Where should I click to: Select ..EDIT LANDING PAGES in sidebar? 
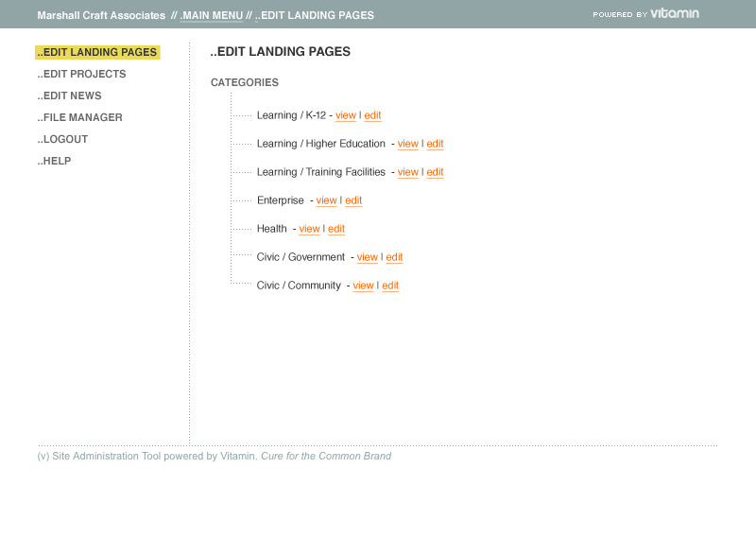click(x=97, y=53)
